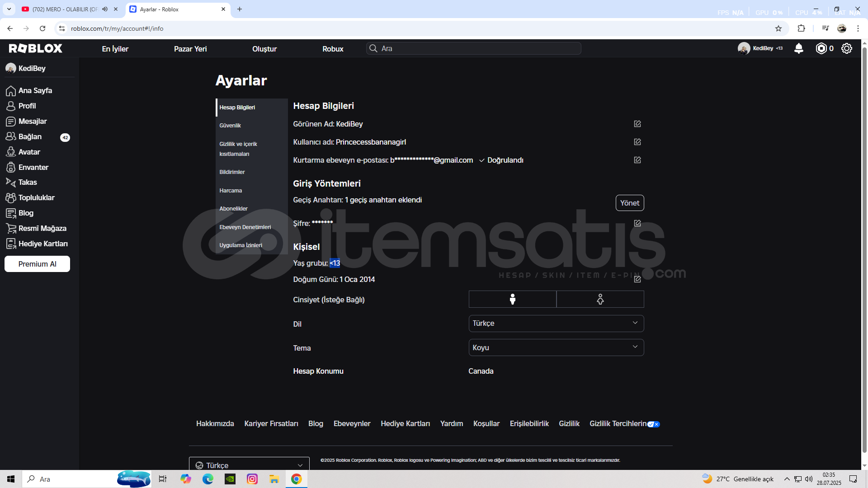Open Microsoft Edge in taskbar

pyautogui.click(x=208, y=479)
